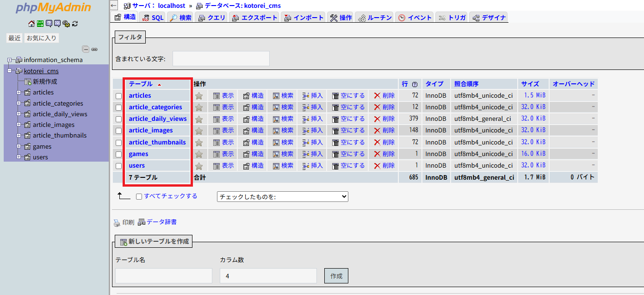Expand article_images in the sidebar tree

[x=19, y=125]
